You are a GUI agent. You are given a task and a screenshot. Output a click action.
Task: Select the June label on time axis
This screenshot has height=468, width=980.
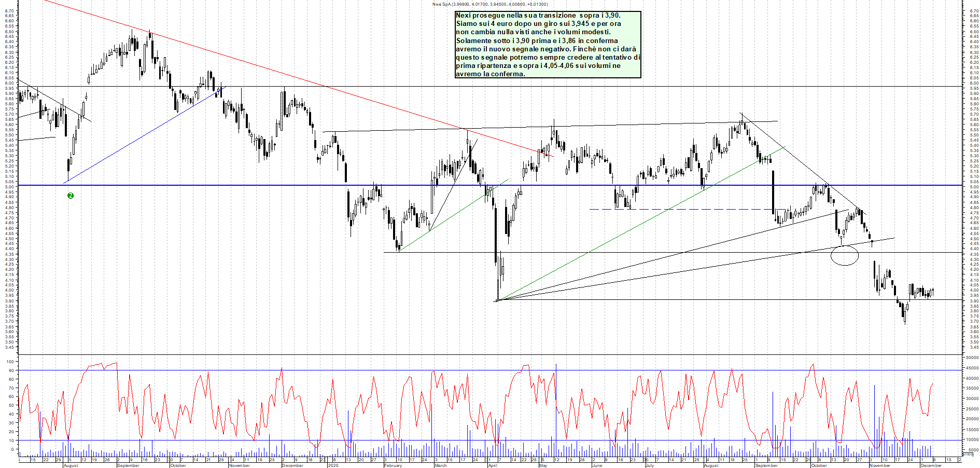coord(597,465)
